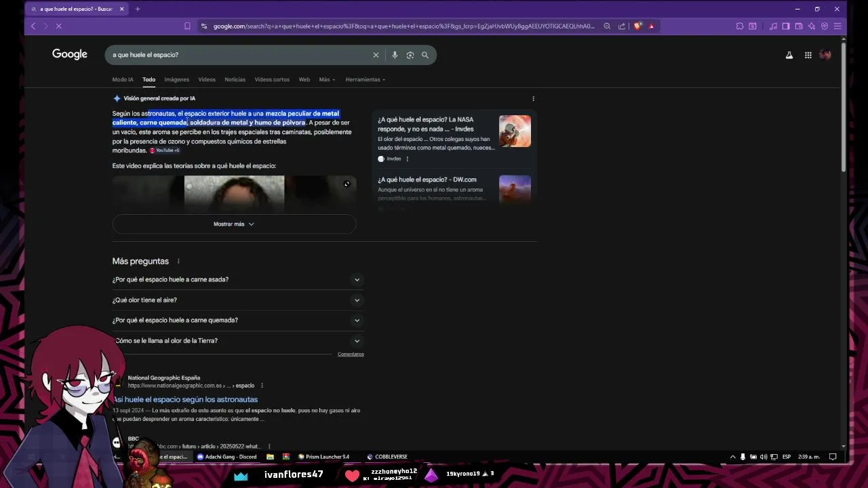Expand '¿Por qué el espacio huele a carne asada?'

[238, 279]
